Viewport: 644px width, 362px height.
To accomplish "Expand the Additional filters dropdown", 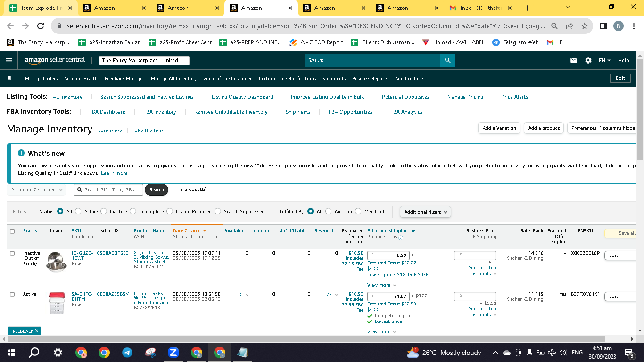I will 425,212.
